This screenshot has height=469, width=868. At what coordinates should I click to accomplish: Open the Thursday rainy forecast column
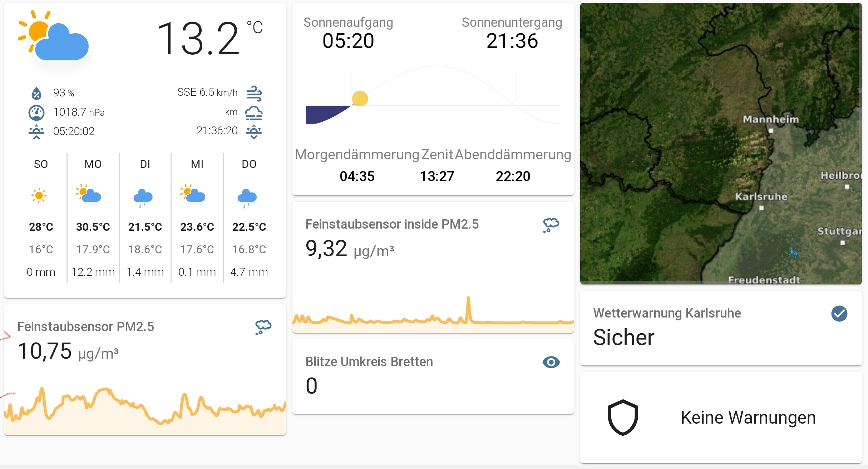[x=249, y=218]
